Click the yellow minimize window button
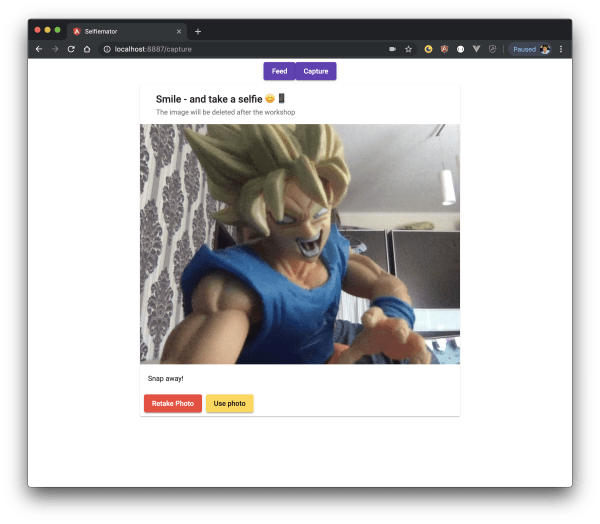Viewport: 600px width, 524px height. (x=47, y=30)
